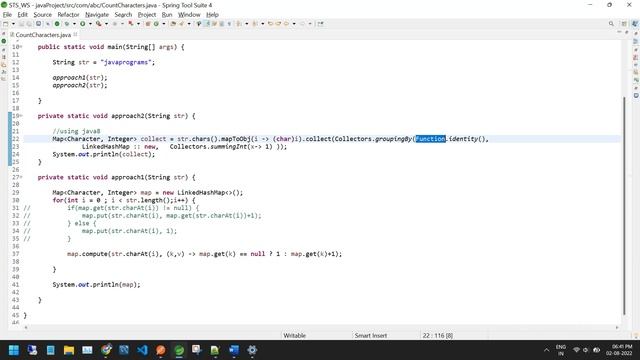This screenshot has width=640, height=360.
Task: Open the Edit menu
Action: 22,15
